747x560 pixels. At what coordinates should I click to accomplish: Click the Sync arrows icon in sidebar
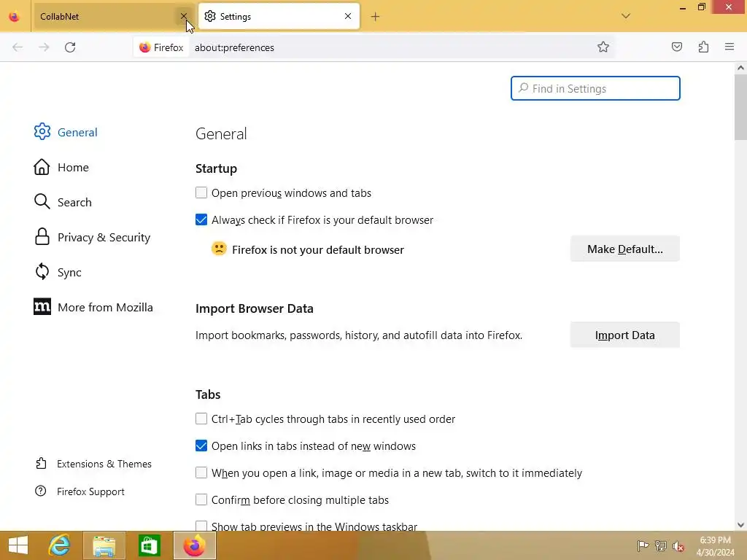[x=42, y=271]
